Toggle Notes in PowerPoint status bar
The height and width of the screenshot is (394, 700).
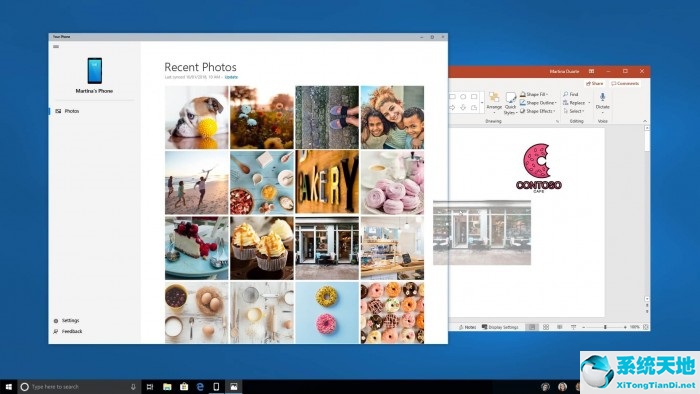click(467, 327)
